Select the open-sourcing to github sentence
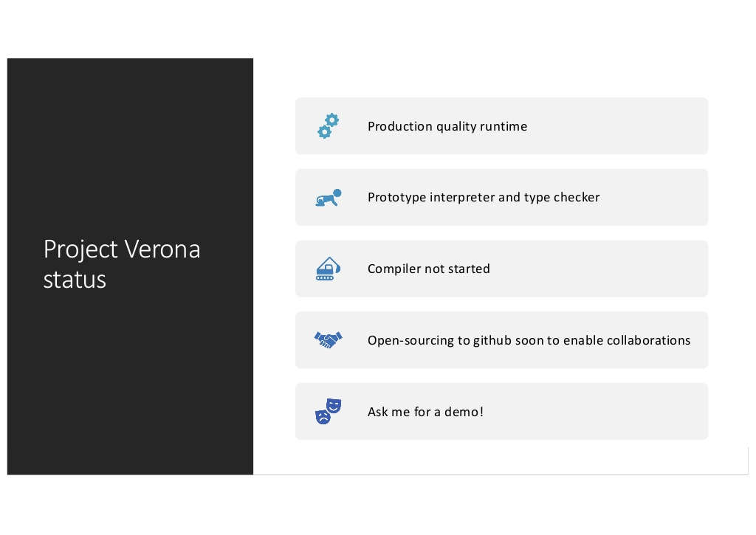 click(x=529, y=340)
